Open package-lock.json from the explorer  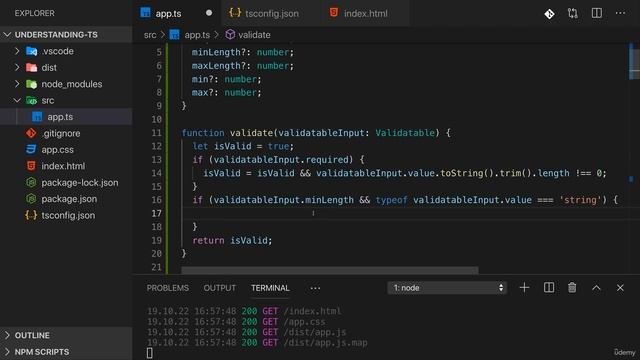[x=66, y=182]
